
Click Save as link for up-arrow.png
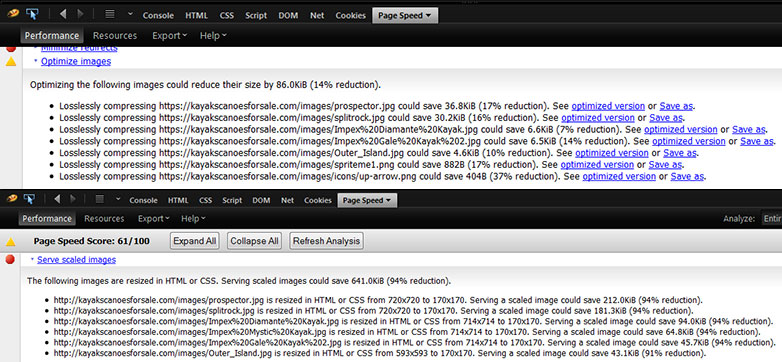coord(687,176)
